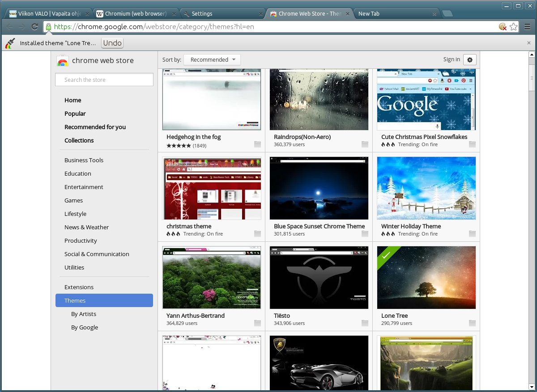
Task: Click the browser reload icon
Action: (x=34, y=27)
